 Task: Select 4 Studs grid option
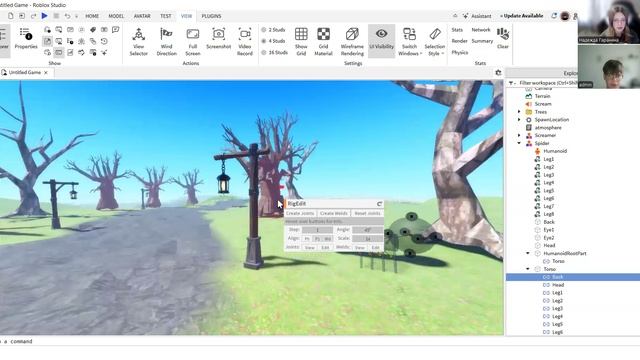(x=273, y=41)
